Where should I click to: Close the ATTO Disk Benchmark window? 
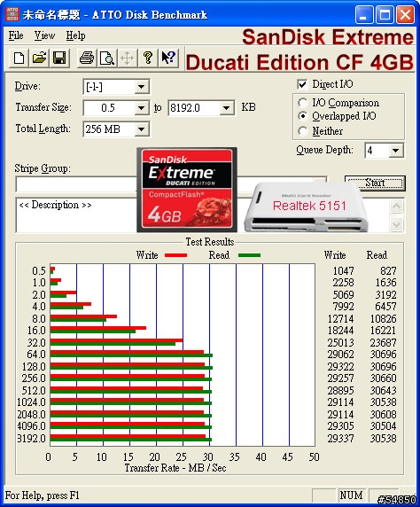click(405, 15)
